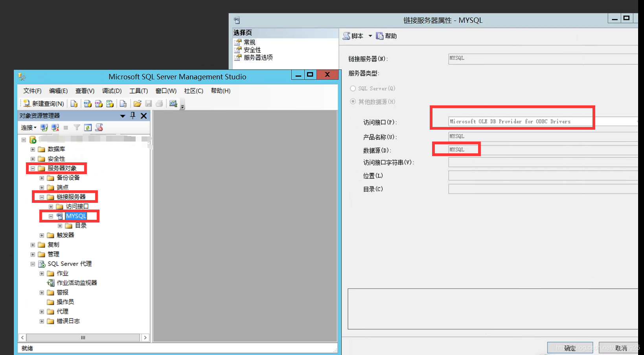Expand the 访问接口 folder
Image resolution: width=644 pixels, height=355 pixels.
tap(51, 206)
